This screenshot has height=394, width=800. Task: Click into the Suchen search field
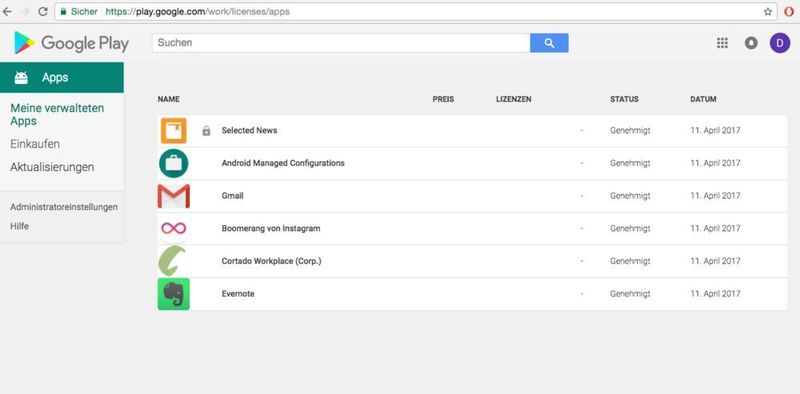click(x=341, y=43)
